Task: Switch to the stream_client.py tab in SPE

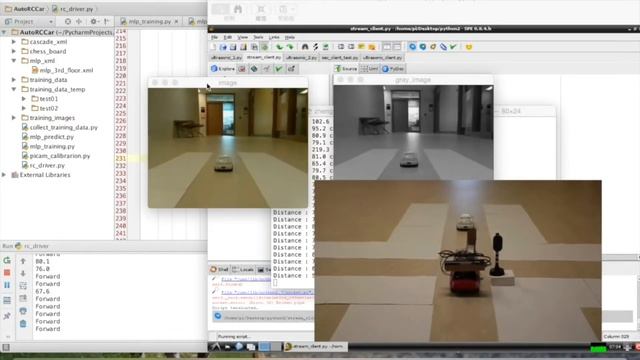Action: (x=264, y=58)
